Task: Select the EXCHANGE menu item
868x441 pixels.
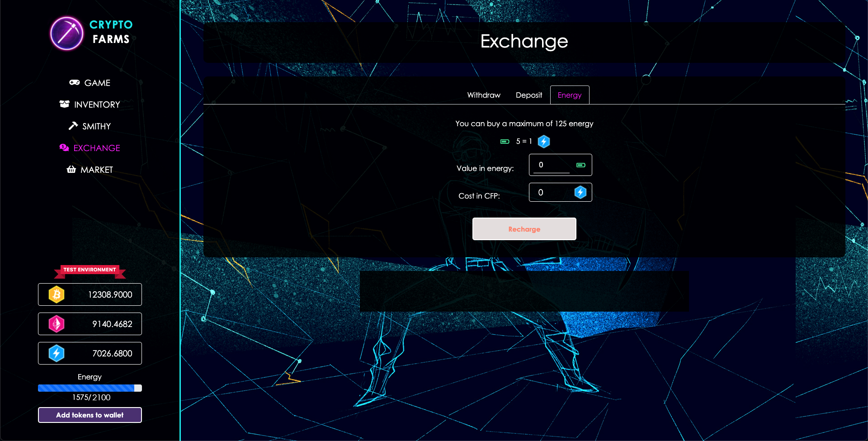Action: click(90, 148)
